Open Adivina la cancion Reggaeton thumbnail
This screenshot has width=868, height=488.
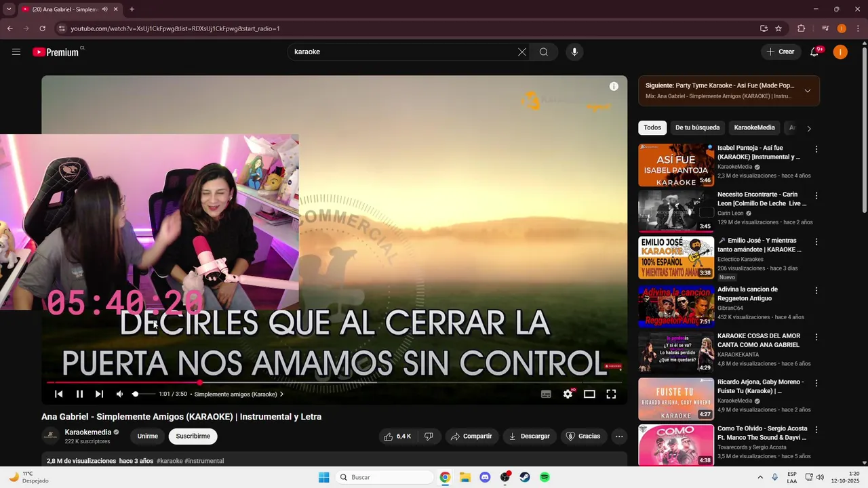point(676,306)
